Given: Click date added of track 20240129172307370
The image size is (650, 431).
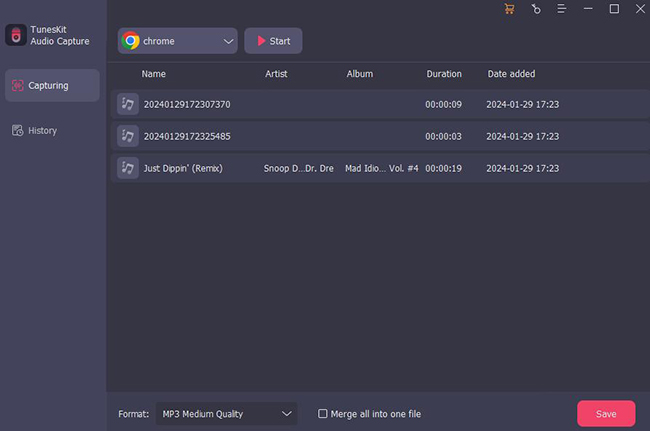Looking at the screenshot, I should (x=522, y=104).
